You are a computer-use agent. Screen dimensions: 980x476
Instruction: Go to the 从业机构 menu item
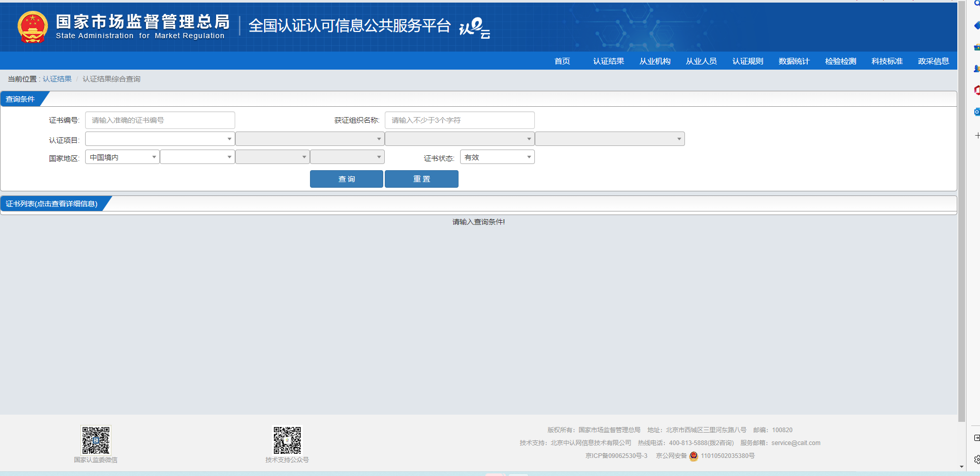(x=655, y=61)
